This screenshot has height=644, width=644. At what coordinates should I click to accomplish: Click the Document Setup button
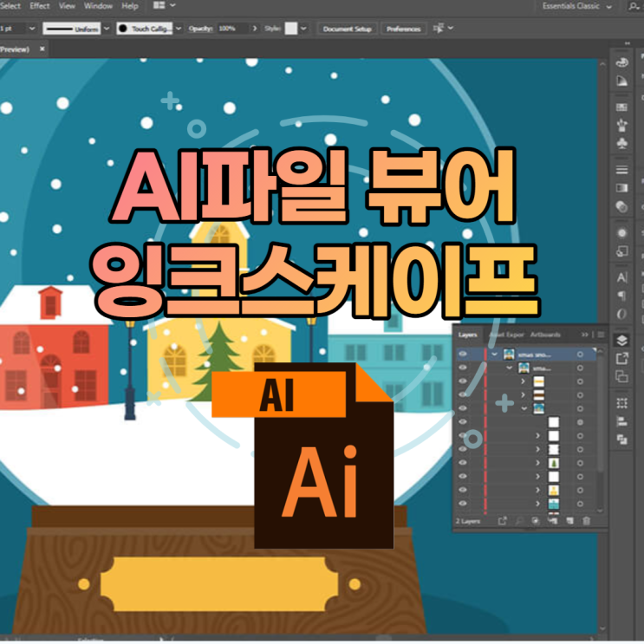click(x=347, y=29)
